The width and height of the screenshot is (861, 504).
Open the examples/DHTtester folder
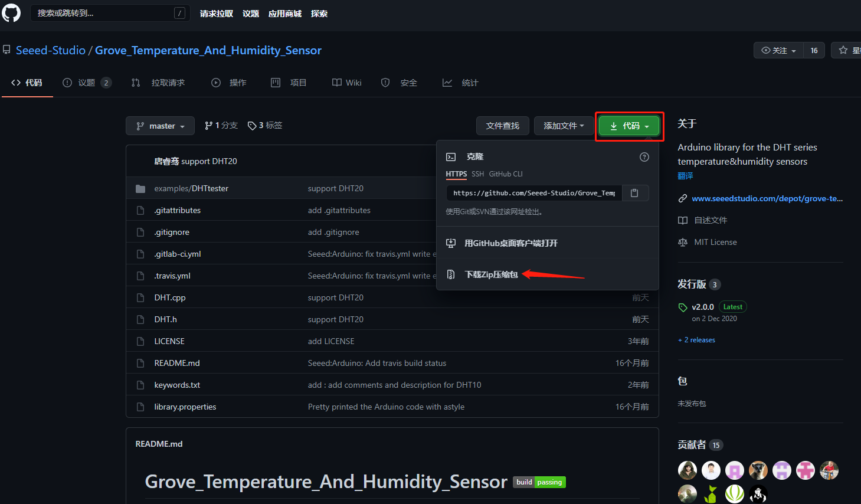pyautogui.click(x=191, y=189)
